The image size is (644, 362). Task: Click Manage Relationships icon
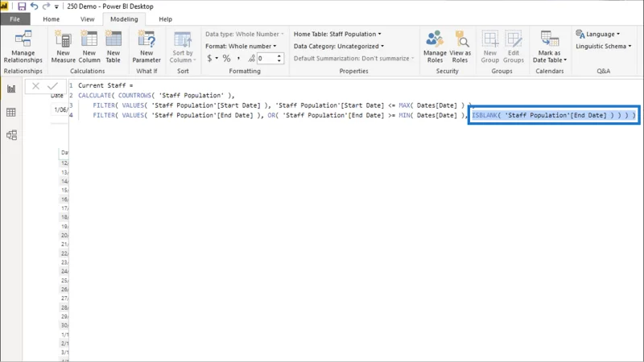point(23,47)
